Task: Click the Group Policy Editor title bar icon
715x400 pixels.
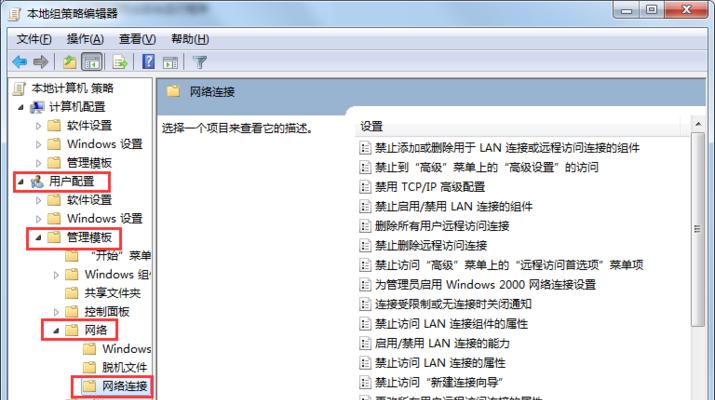Action: 14,14
